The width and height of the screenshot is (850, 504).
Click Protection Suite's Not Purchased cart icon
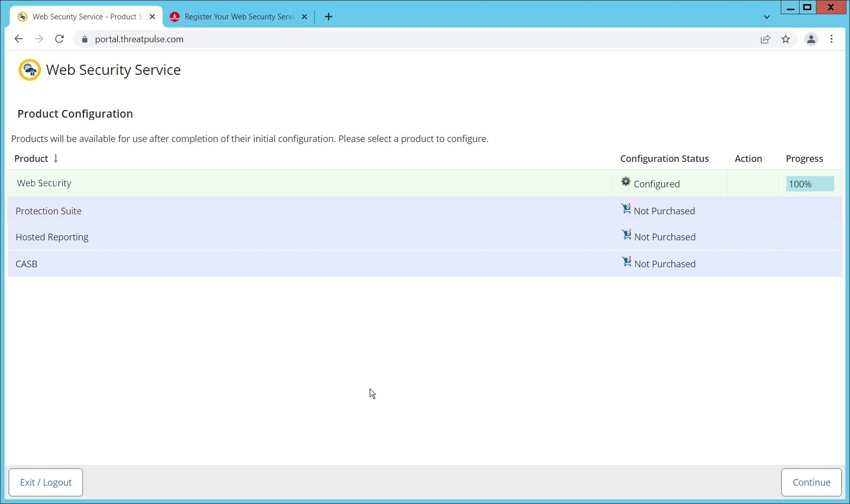click(x=626, y=209)
